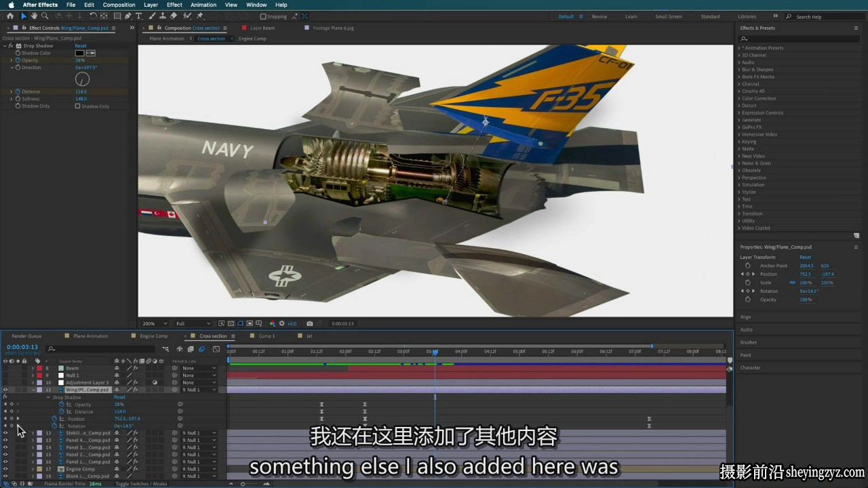868x488 pixels.
Task: Select the Roto Brush tool
Action: 188,16
